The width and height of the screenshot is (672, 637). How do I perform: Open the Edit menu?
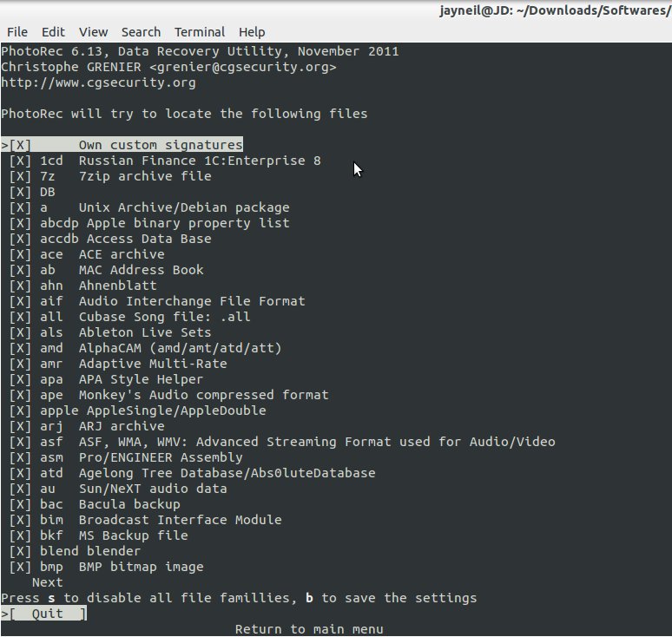(x=53, y=32)
